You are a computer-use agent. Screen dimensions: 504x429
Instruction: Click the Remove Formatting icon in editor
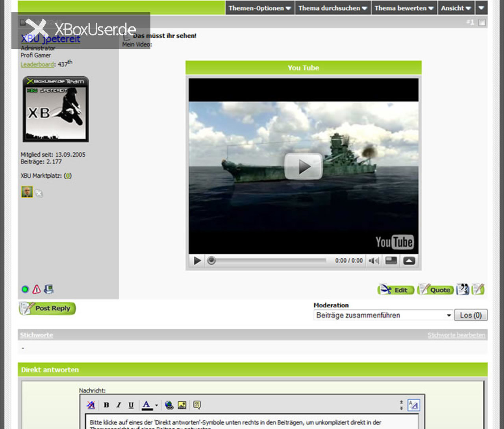point(91,405)
